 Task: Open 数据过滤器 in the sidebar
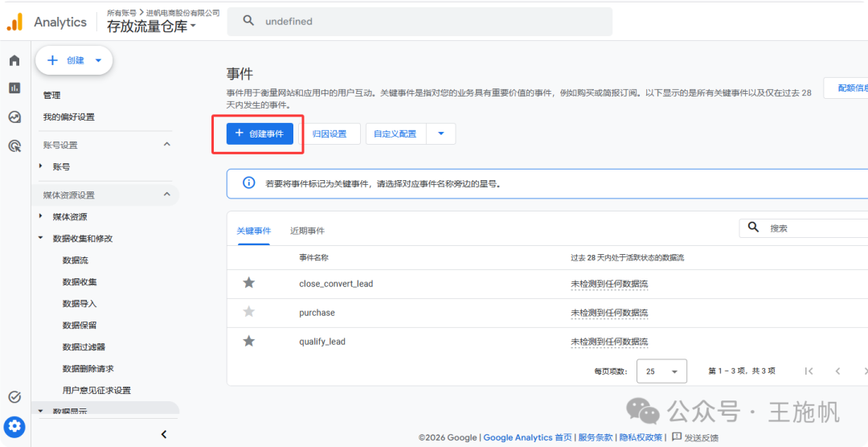pos(84,347)
